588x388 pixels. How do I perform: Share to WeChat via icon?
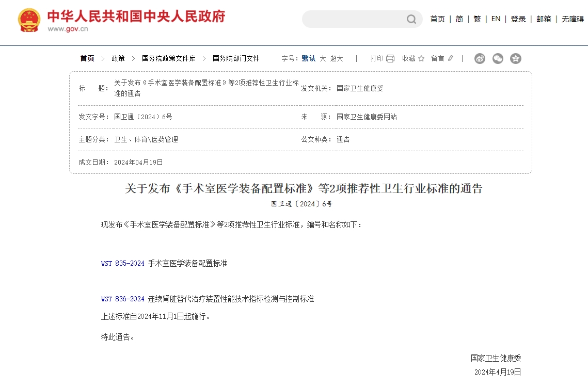(498, 58)
